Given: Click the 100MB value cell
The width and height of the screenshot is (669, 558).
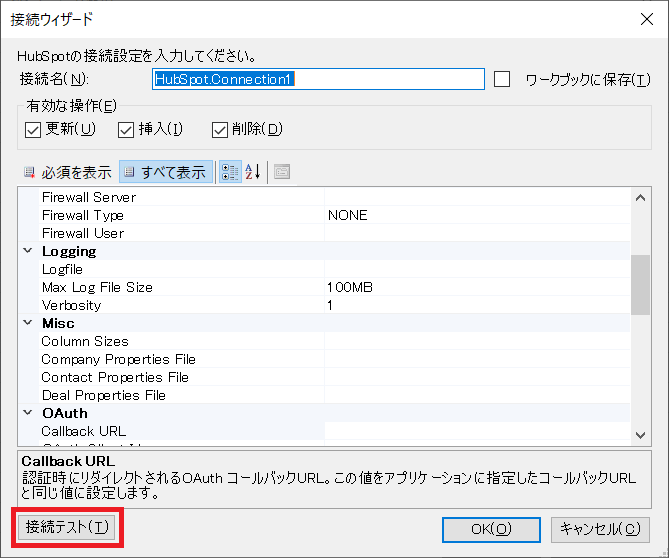Looking at the screenshot, I should point(477,287).
